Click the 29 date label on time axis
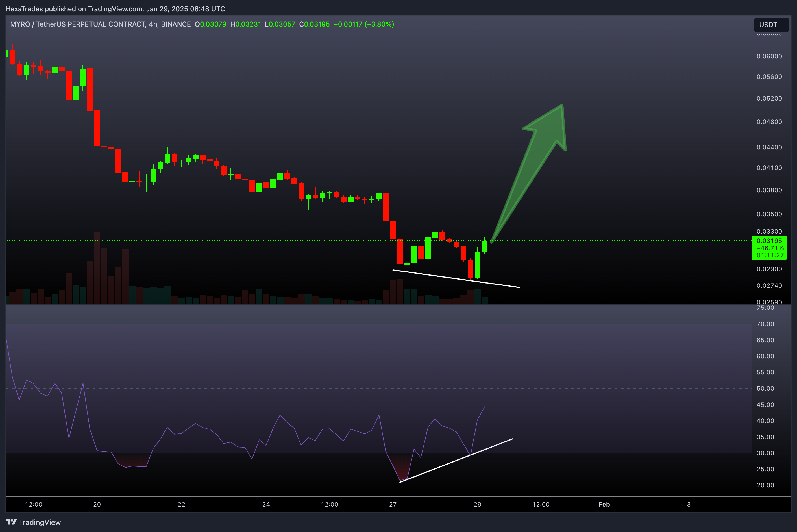 477,505
